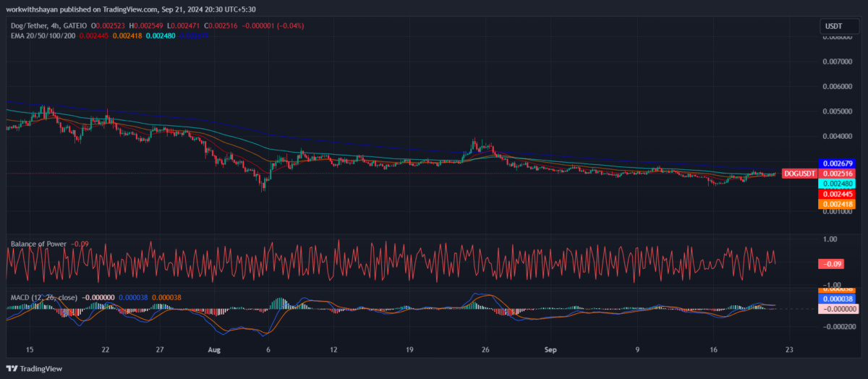Click the MACD blue value 0.000038 in legend
The height and width of the screenshot is (379, 868).
click(x=133, y=297)
